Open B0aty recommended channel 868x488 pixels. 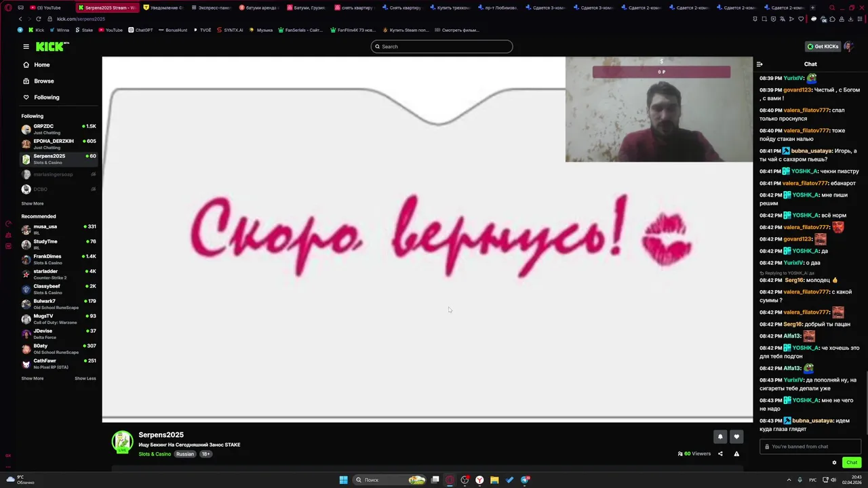click(58, 348)
